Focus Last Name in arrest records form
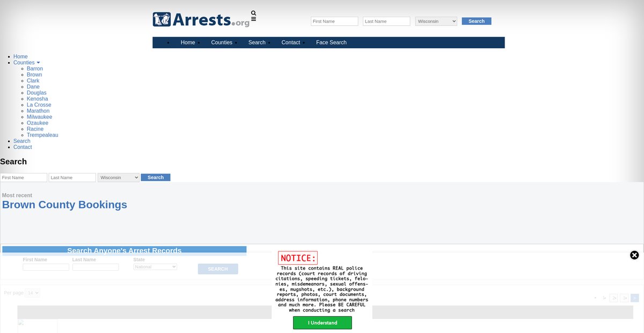644x333 pixels. (x=96, y=267)
